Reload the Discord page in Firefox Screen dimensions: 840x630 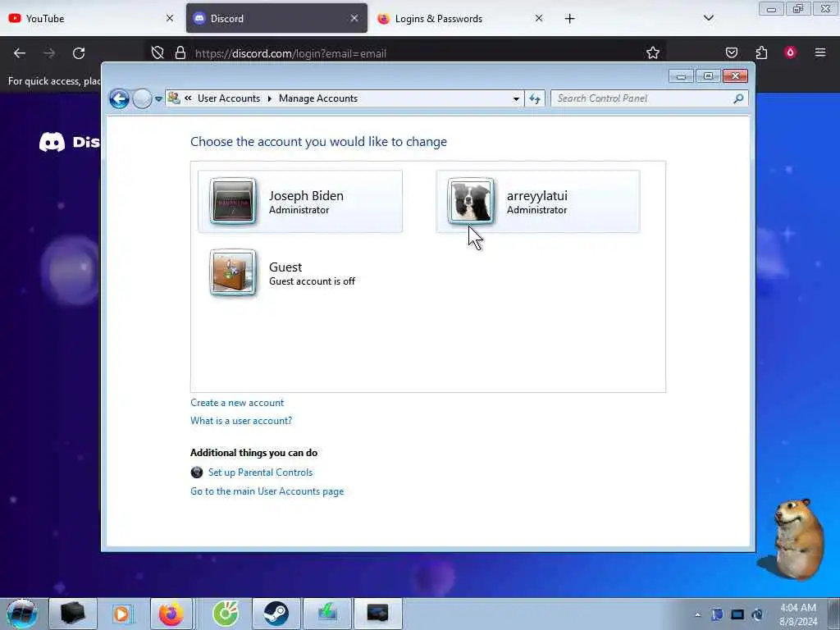pos(79,53)
